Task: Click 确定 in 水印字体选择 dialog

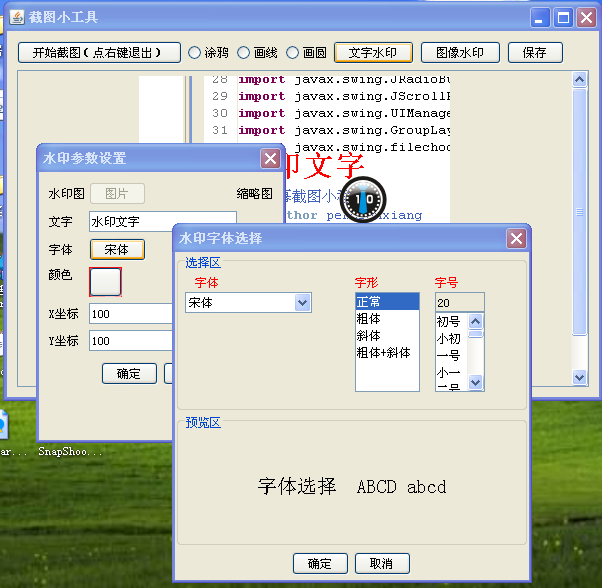Action: (320, 563)
